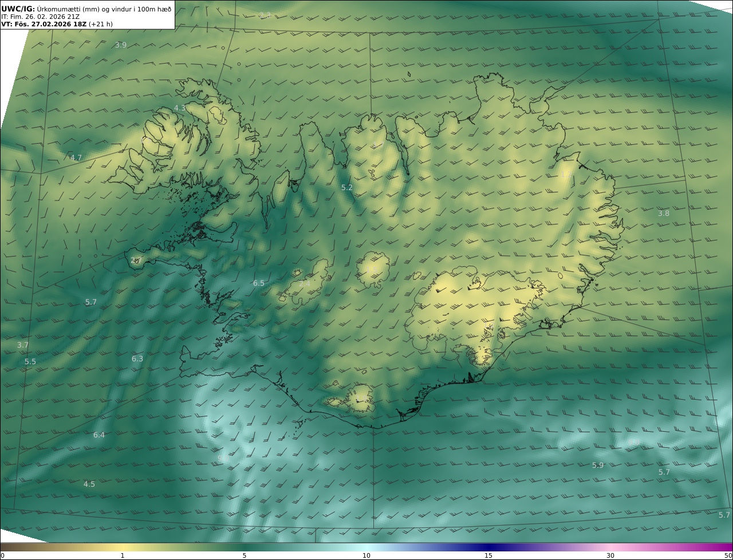Click the initialization time 'IT: Fim. 26. 02. 2026 21Z'
This screenshot has height=560, width=733.
tap(41, 17)
